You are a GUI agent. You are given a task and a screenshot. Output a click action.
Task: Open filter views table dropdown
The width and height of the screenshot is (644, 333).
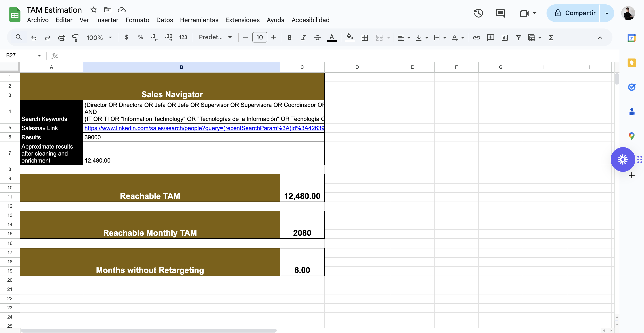click(x=534, y=37)
